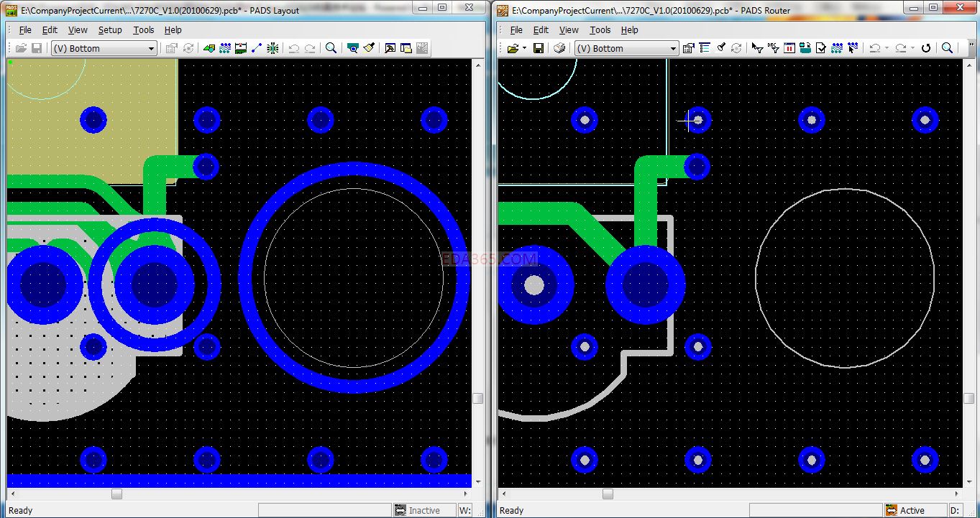This screenshot has height=518, width=980.
Task: Open the Dimensioning toolbar icon in Layout
Action: click(x=241, y=48)
